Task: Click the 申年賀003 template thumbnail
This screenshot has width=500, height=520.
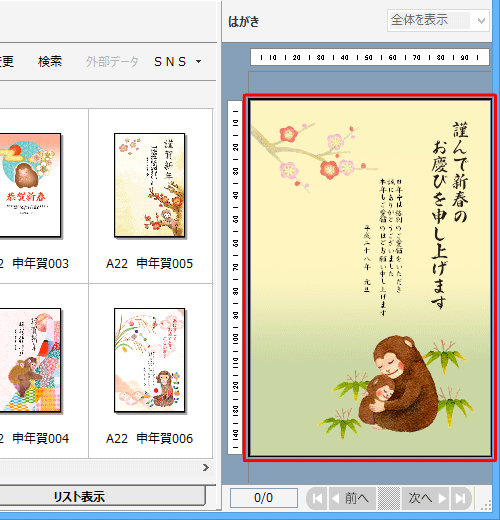Action: pos(30,185)
